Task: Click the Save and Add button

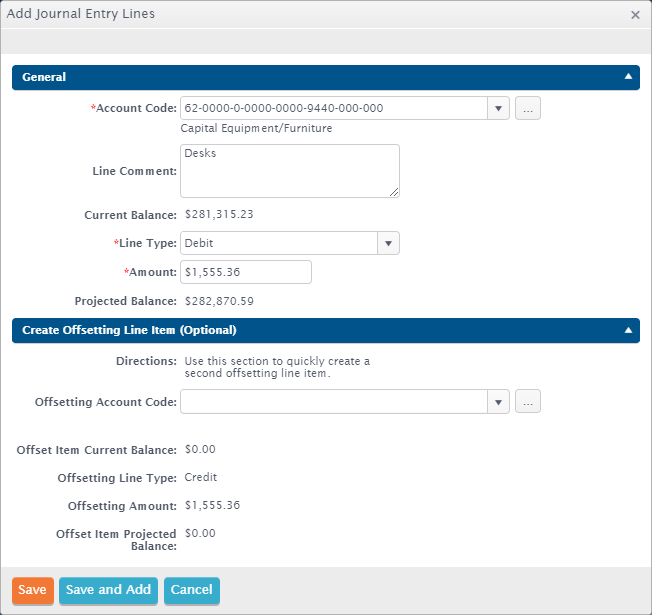Action: click(x=108, y=590)
